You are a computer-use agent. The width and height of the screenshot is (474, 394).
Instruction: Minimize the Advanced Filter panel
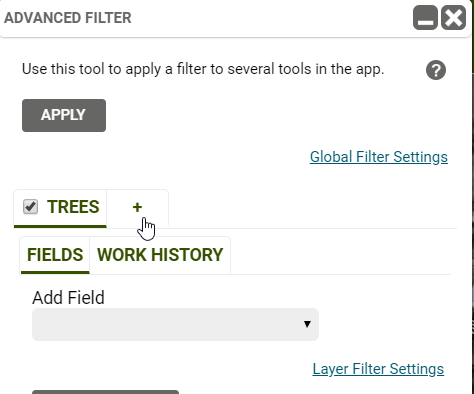click(x=425, y=18)
